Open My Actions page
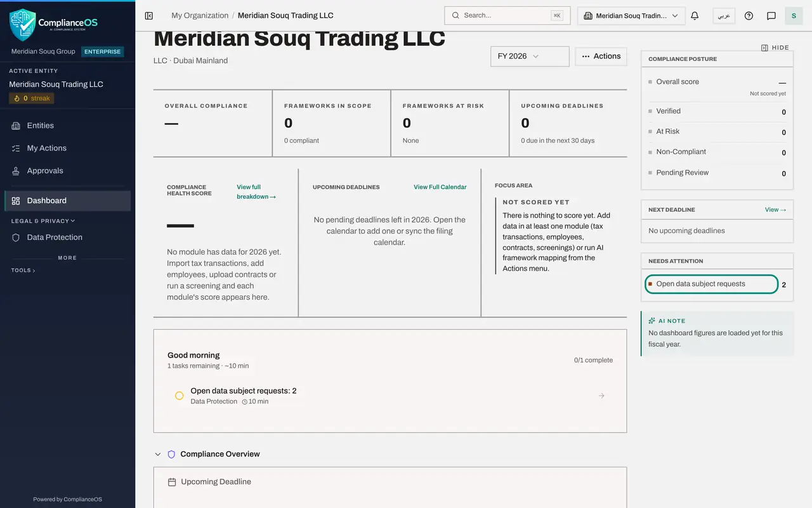 67,148
